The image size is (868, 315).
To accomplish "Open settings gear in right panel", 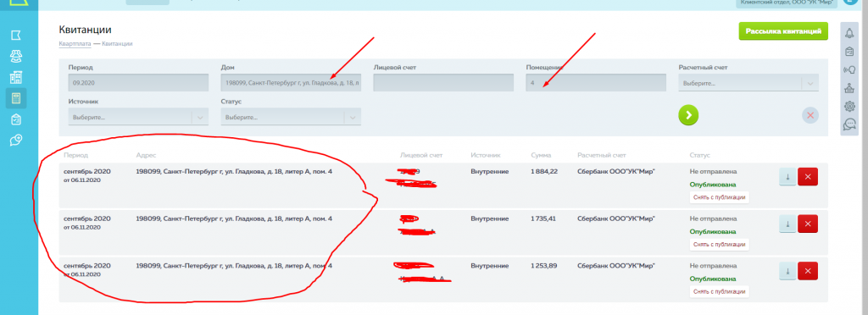I will [849, 106].
